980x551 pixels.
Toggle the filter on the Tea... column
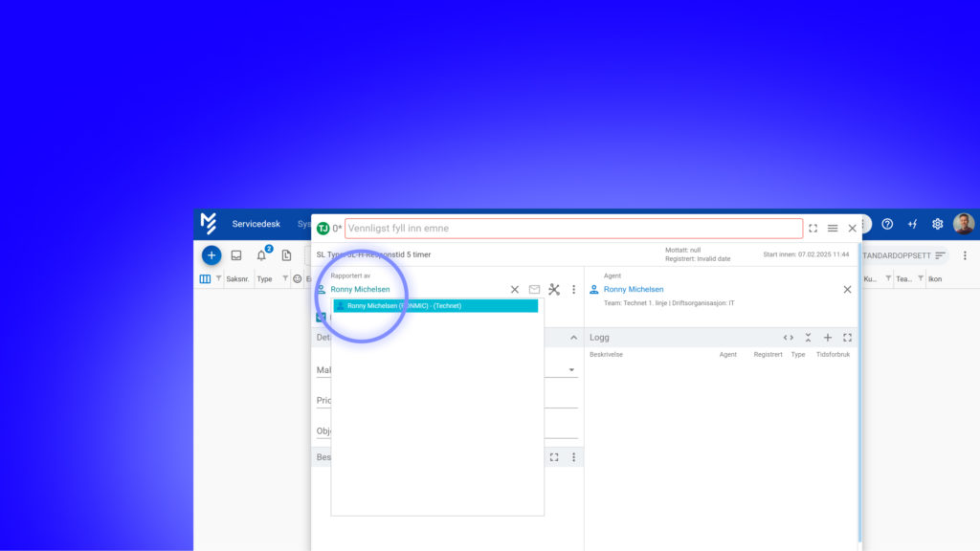pos(921,278)
